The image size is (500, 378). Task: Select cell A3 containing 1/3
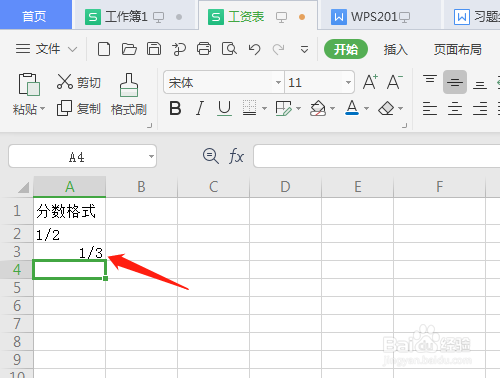(x=70, y=252)
